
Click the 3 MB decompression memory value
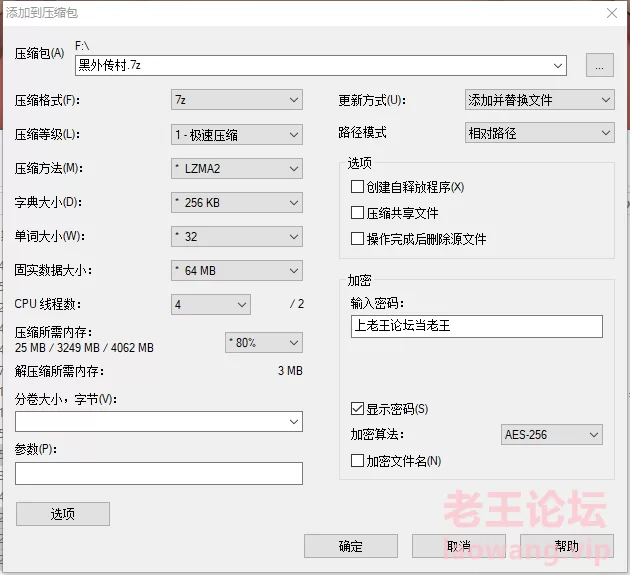(290, 371)
